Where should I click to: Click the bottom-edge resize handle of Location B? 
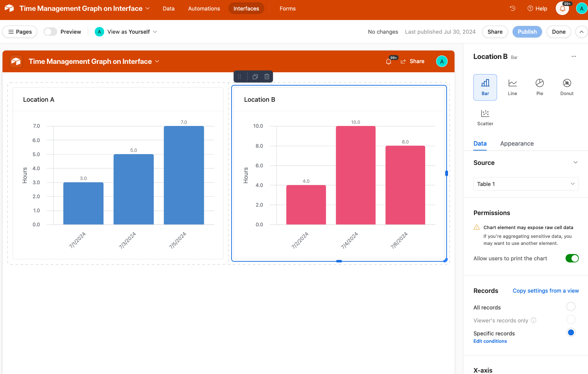(x=339, y=261)
